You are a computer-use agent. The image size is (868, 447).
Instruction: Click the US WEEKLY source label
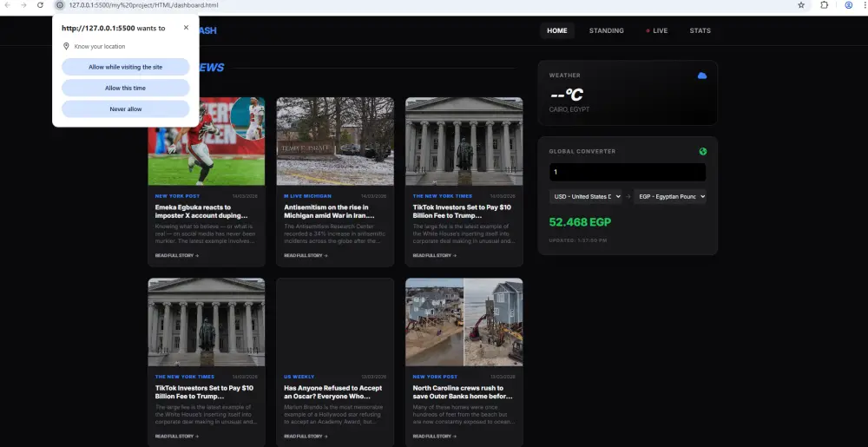pyautogui.click(x=299, y=378)
